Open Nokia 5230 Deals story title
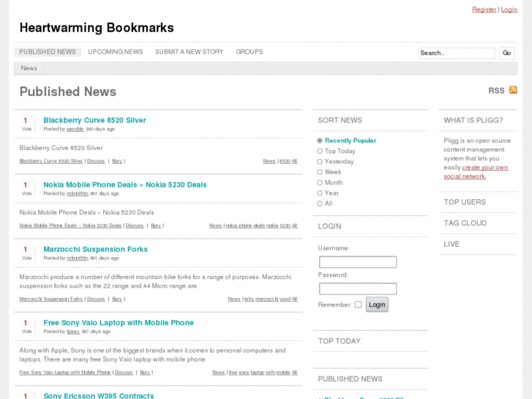 (x=125, y=184)
